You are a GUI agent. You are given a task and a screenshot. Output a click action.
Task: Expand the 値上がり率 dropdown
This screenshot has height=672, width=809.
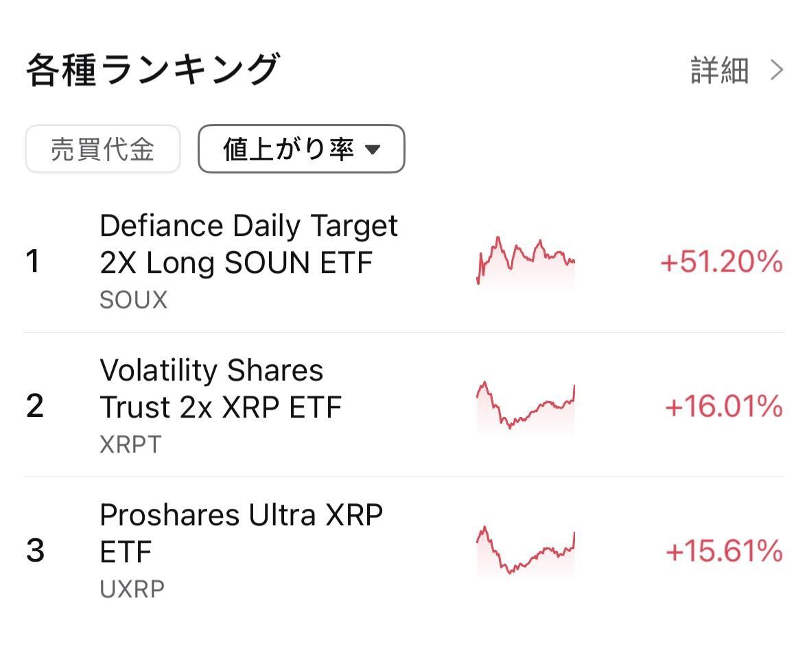click(301, 149)
